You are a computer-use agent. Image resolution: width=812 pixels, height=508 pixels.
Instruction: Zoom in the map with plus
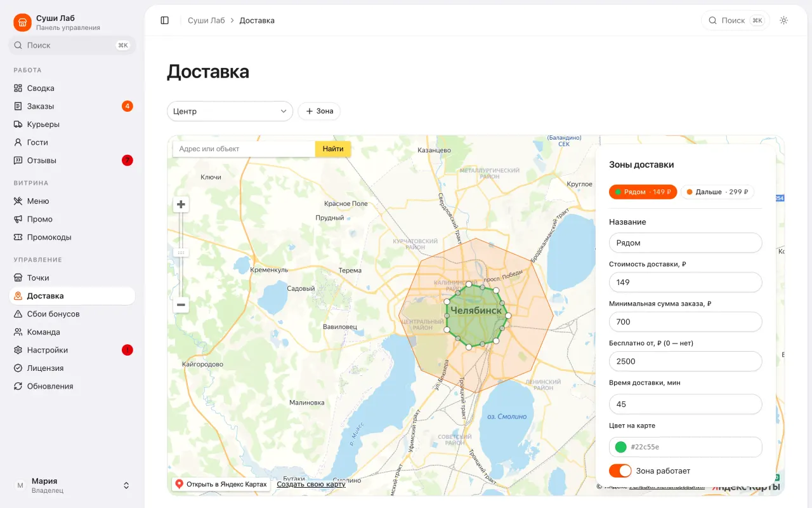[181, 204]
